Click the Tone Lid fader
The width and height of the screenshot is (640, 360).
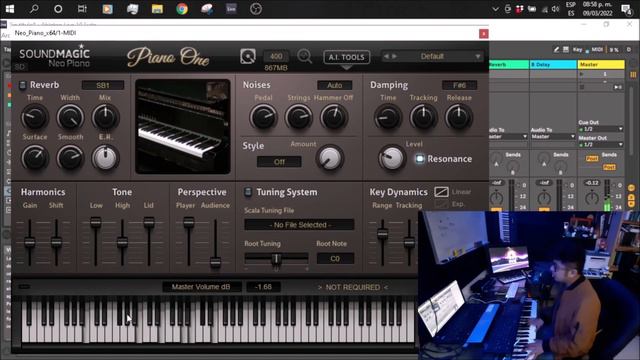149,222
